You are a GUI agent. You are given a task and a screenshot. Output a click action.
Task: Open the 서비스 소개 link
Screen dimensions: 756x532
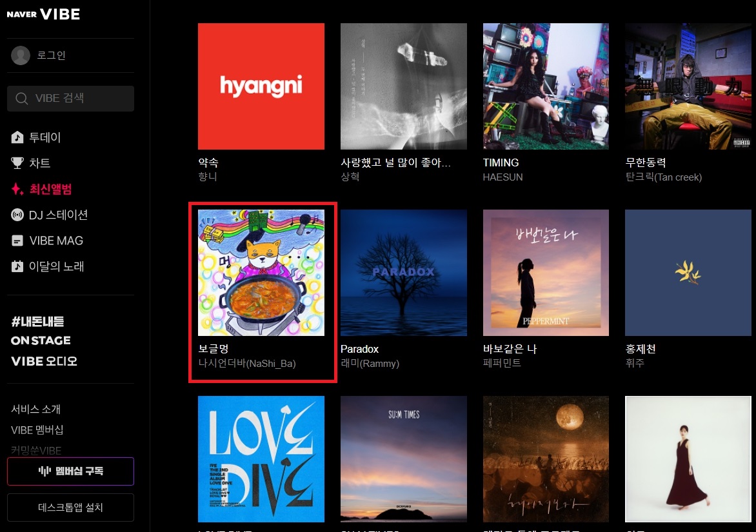36,409
